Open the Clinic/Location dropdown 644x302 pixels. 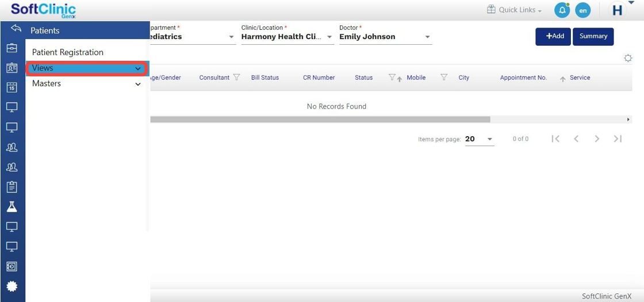click(x=287, y=37)
